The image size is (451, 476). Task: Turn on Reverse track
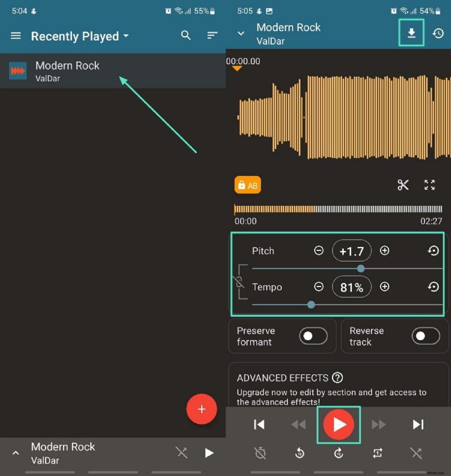tap(426, 336)
